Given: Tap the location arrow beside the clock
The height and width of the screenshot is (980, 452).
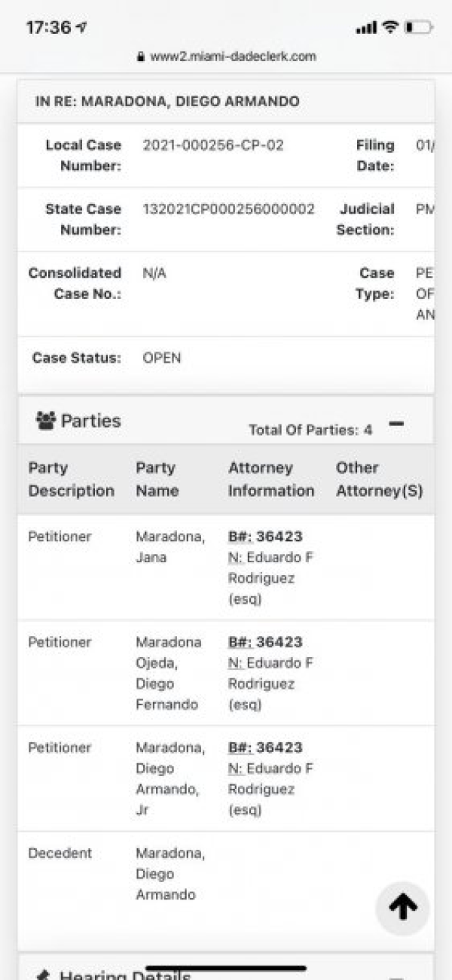Looking at the screenshot, I should pyautogui.click(x=81, y=28).
